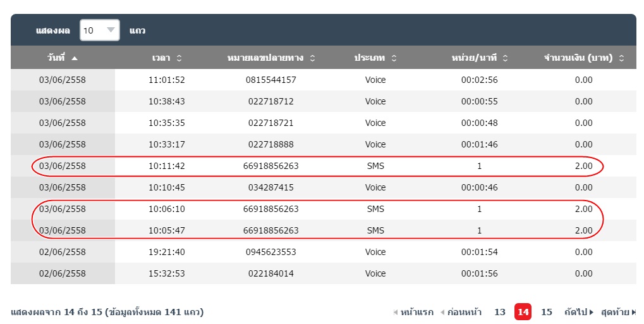Click destination number 0815544157
The image size is (644, 324).
click(270, 80)
